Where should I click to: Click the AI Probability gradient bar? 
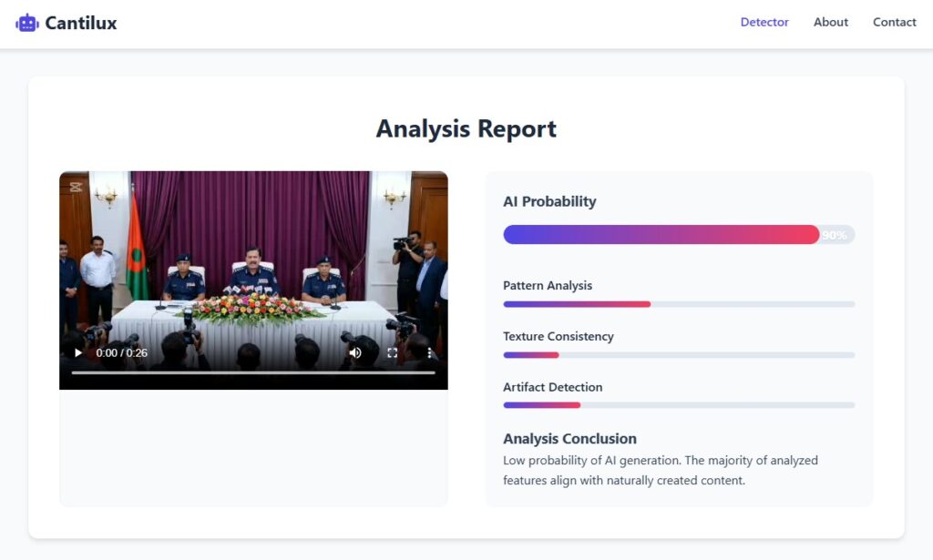tap(679, 234)
